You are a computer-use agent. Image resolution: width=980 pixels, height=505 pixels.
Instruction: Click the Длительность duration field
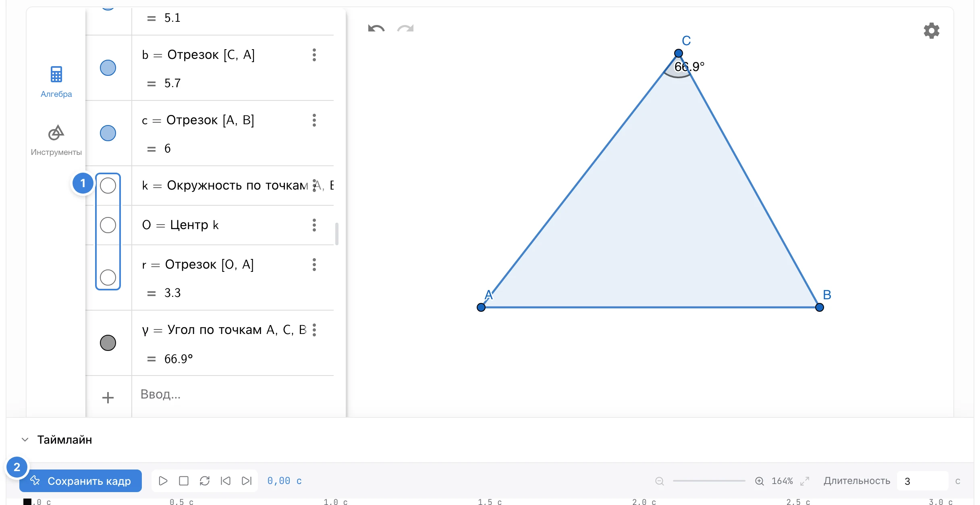923,481
